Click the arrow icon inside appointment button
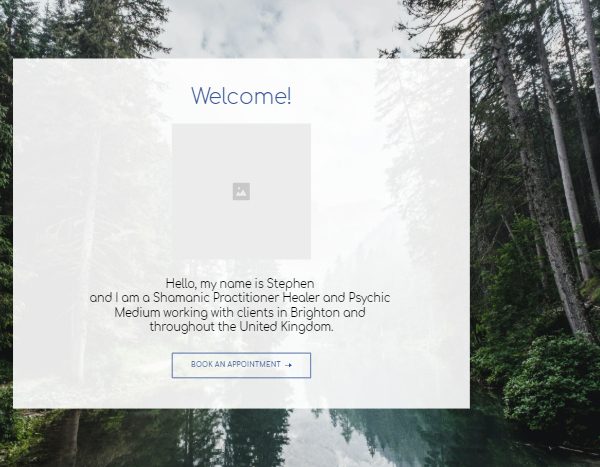The height and width of the screenshot is (467, 600). [x=289, y=365]
